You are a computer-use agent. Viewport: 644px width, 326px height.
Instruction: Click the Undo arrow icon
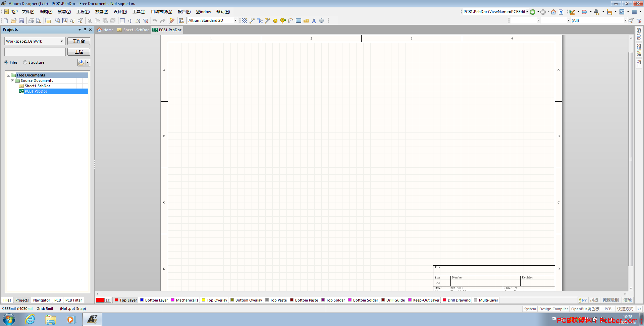click(155, 21)
